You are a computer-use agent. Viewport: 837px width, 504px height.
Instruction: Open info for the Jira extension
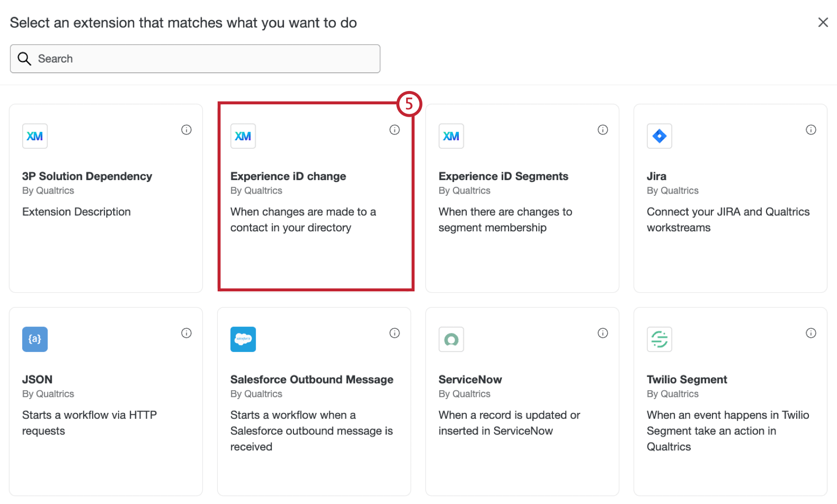click(x=811, y=129)
